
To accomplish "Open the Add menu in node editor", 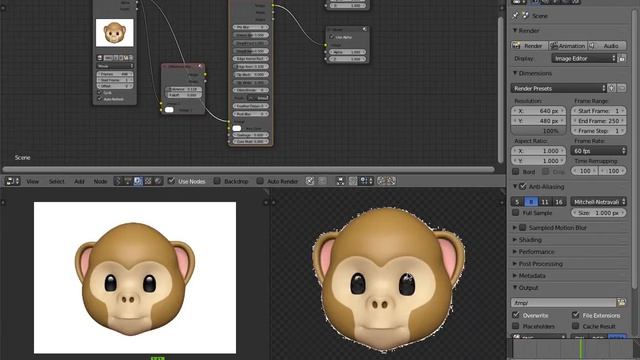I will [79, 181].
